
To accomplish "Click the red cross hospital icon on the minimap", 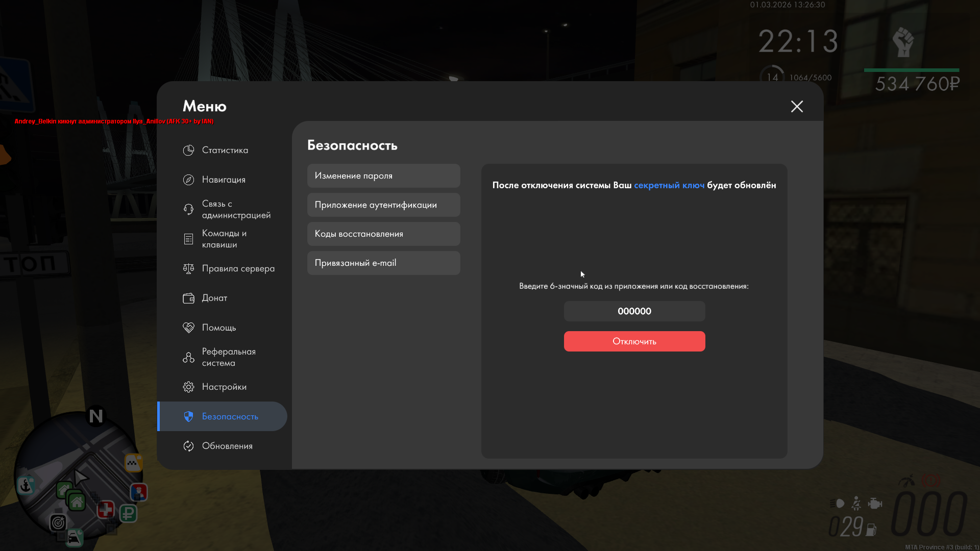I will click(x=106, y=509).
